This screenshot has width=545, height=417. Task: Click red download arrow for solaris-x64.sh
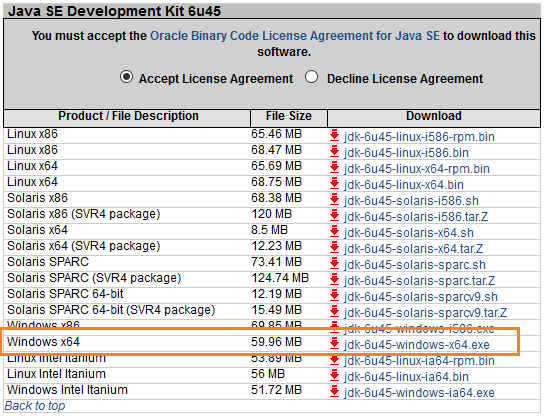tap(334, 231)
